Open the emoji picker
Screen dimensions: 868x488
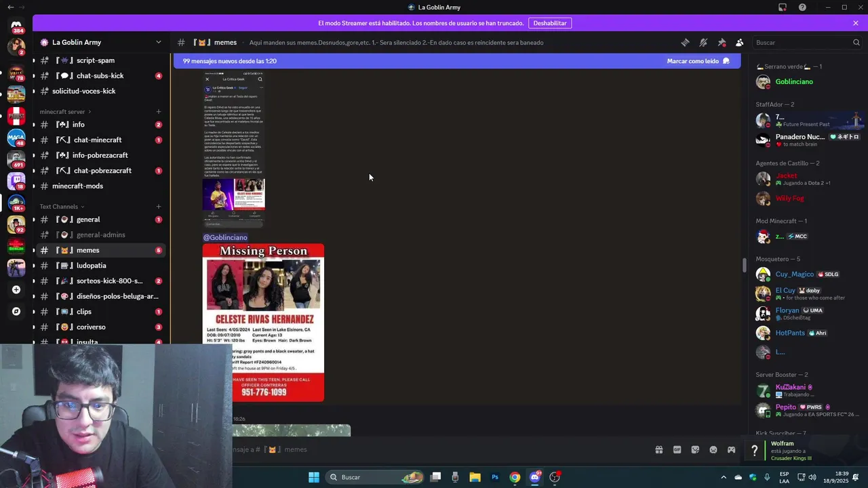pyautogui.click(x=713, y=449)
